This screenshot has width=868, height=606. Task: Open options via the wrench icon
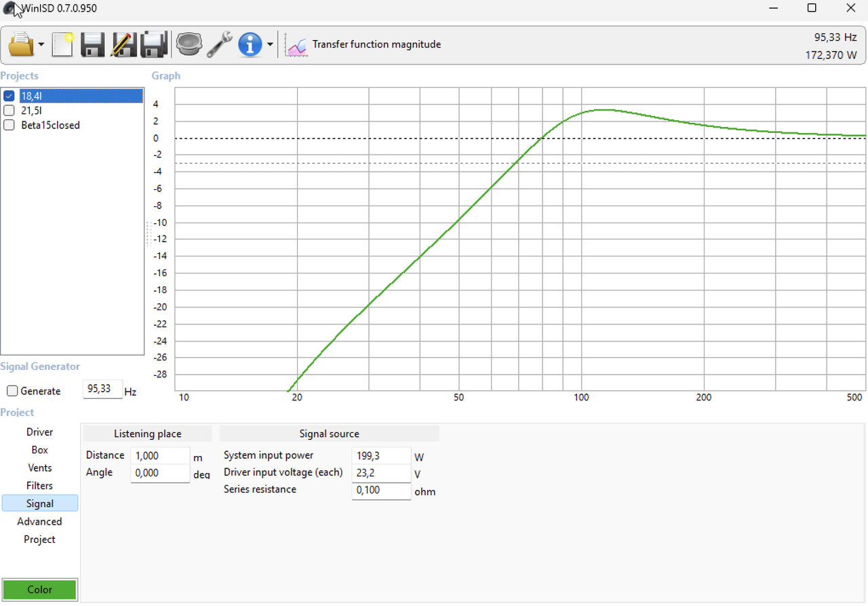pos(220,45)
